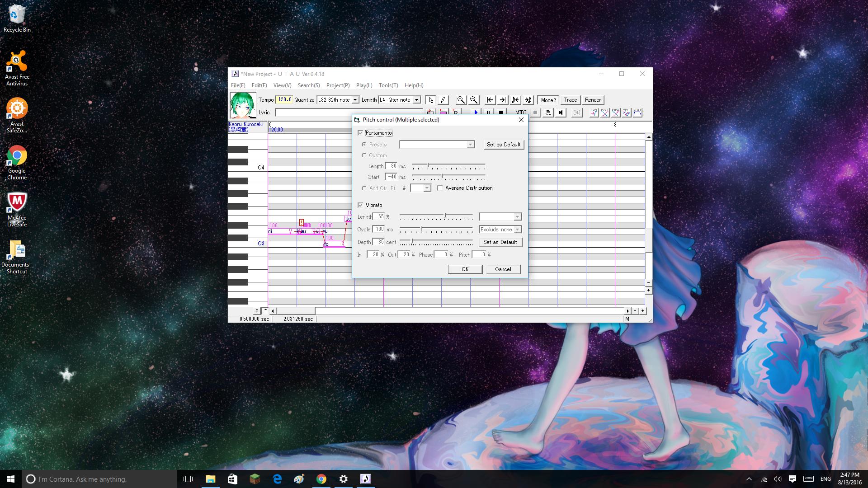Viewport: 868px width, 488px height.
Task: Open File Explorer from the taskbar
Action: tap(211, 479)
